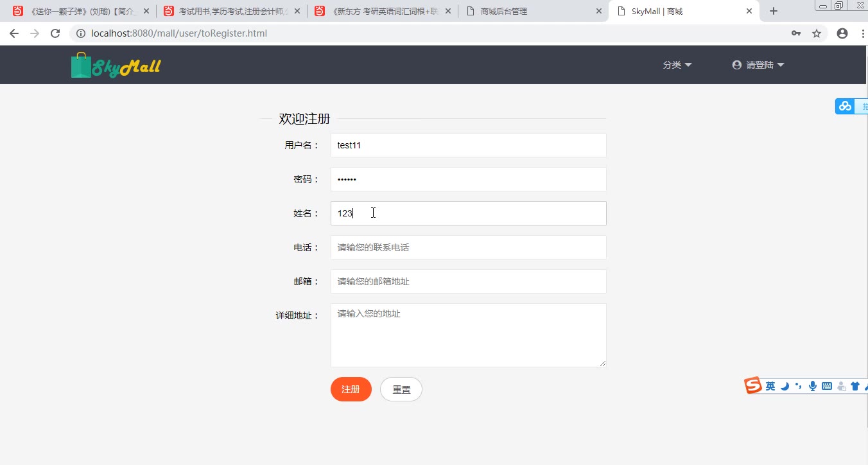Screen dimensions: 868x465
Task: Click the 邮箱 email address field
Action: (x=469, y=281)
